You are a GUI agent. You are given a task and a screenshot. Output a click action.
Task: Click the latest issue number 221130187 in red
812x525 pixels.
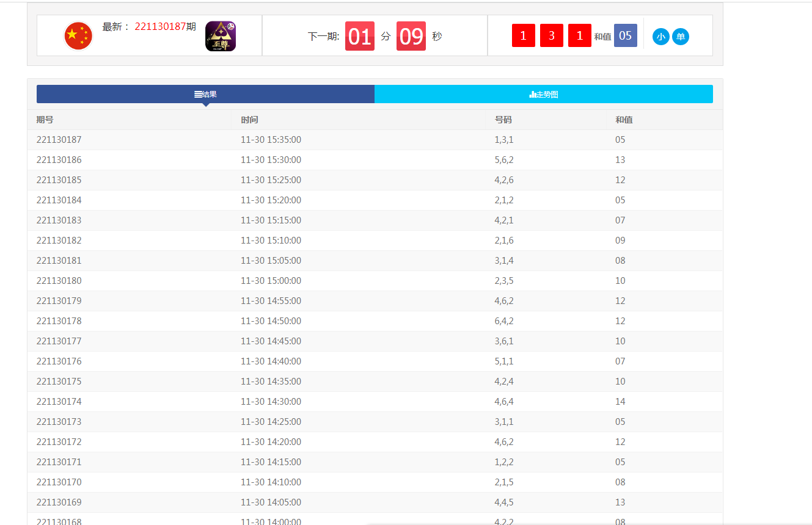[x=160, y=27]
